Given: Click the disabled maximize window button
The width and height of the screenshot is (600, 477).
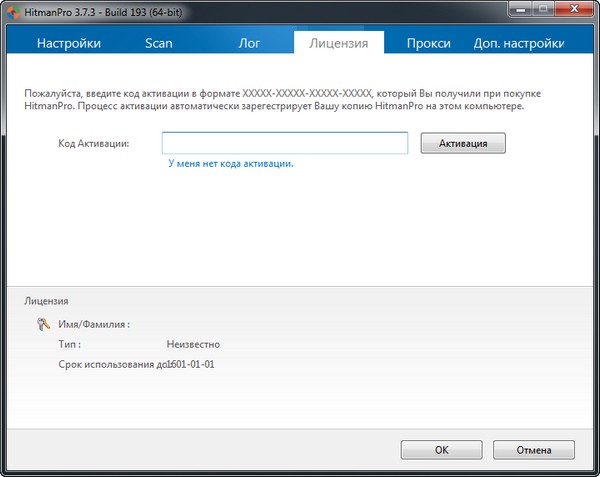Looking at the screenshot, I should click(x=543, y=9).
